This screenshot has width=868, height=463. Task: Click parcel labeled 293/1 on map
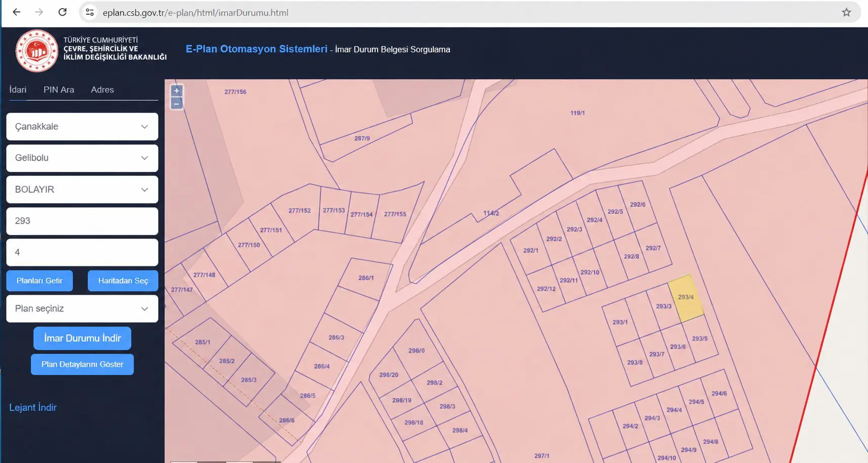(x=620, y=322)
